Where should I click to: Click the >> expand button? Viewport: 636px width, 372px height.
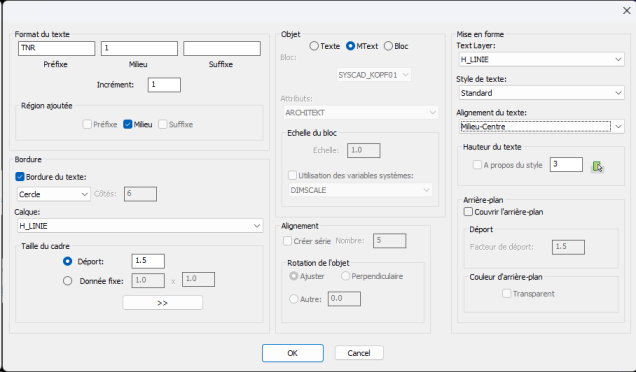pyautogui.click(x=162, y=303)
